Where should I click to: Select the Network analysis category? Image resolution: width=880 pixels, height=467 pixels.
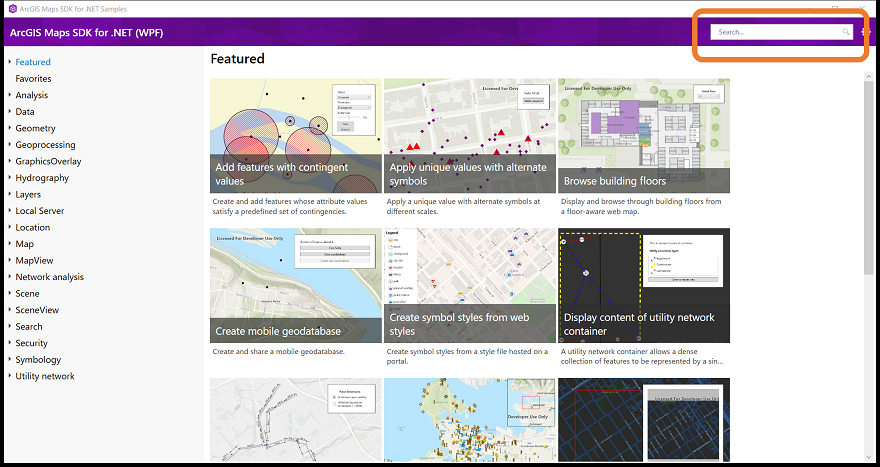pyautogui.click(x=49, y=277)
